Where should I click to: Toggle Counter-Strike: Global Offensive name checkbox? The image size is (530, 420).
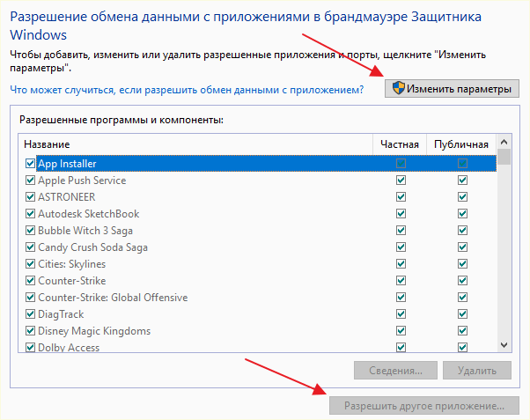point(31,298)
